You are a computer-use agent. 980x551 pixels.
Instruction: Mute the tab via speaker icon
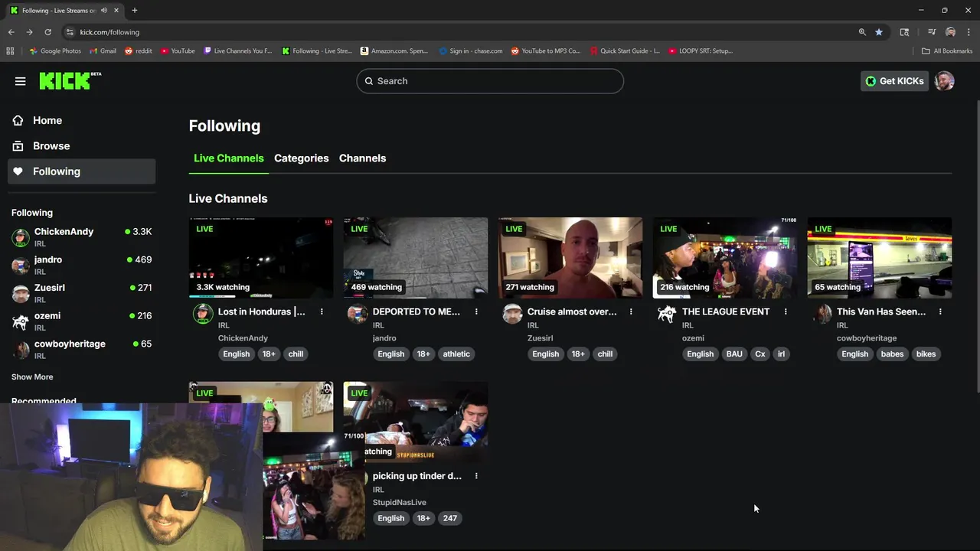[x=104, y=10]
